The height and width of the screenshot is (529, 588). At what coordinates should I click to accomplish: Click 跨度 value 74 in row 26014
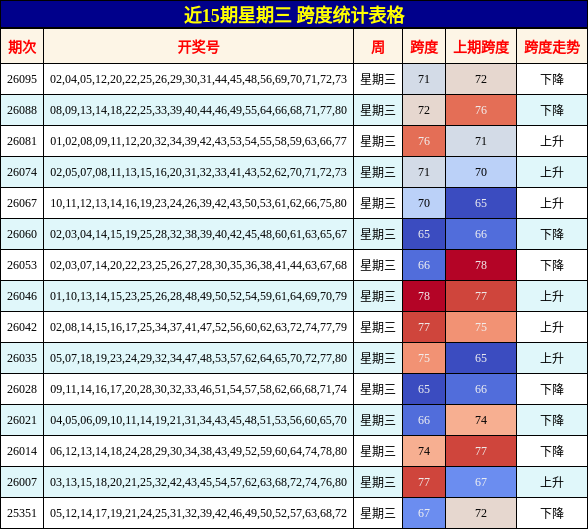point(424,451)
